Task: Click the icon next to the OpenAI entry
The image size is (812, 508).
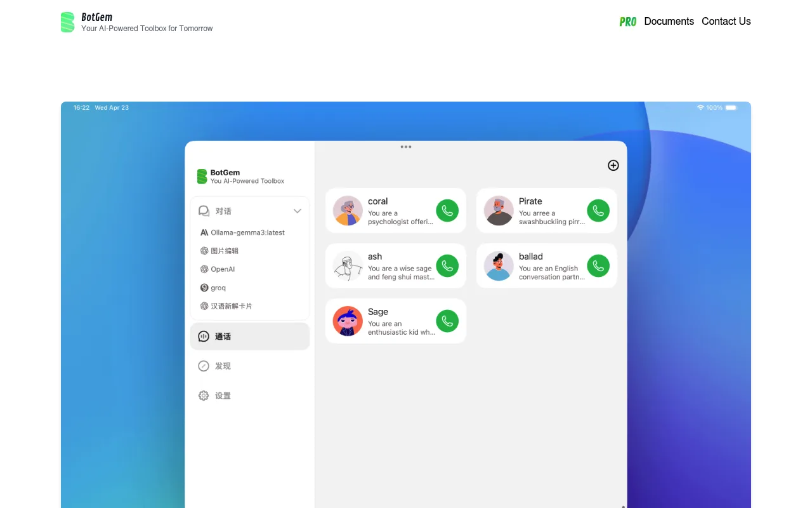Action: (x=204, y=269)
